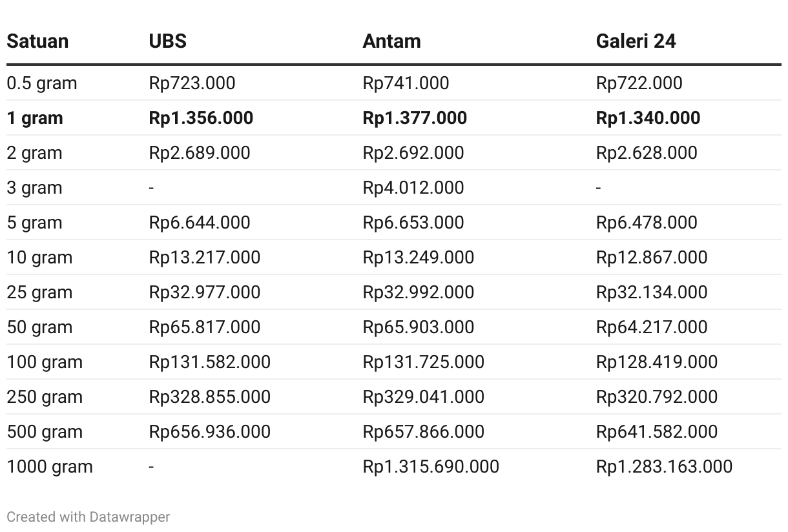
Task: Click Antam price Rp1.377.000
Action: coord(415,118)
